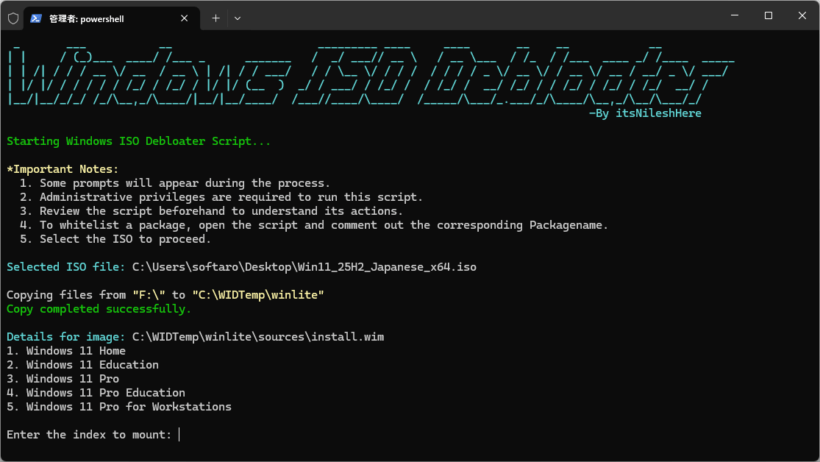Click note 2 'Administrative privileges are required' line
820x462 pixels.
(x=221, y=197)
